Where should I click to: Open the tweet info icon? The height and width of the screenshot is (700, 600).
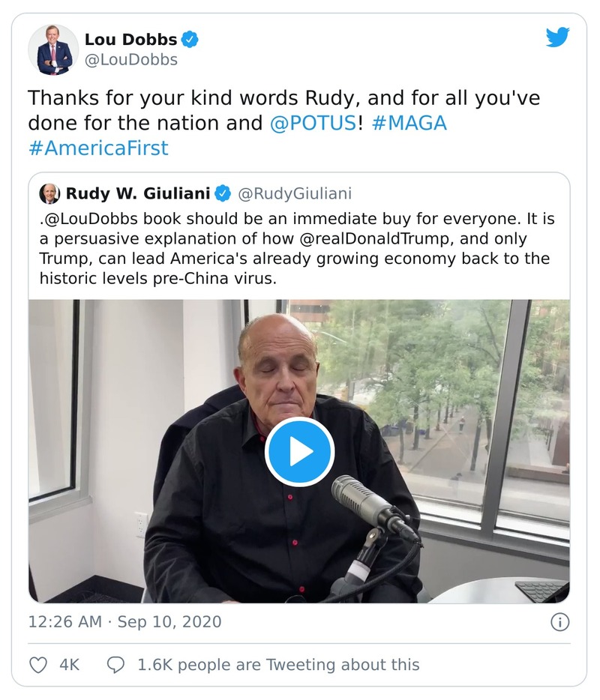pyautogui.click(x=559, y=622)
